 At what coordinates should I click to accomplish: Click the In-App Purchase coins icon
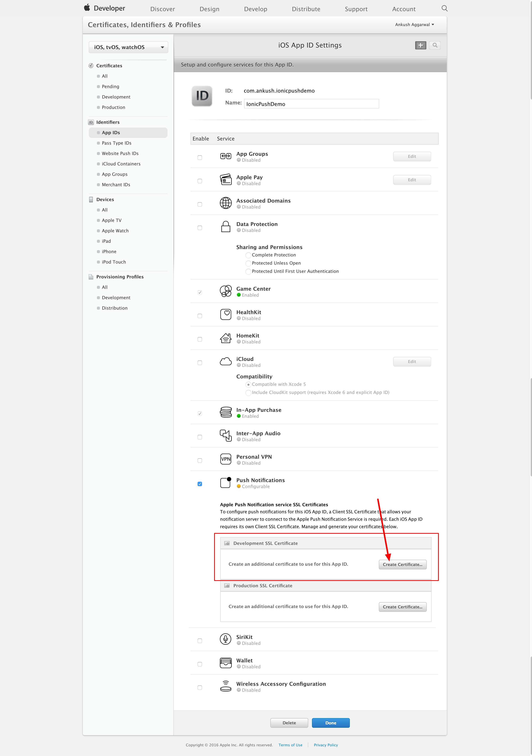coord(226,412)
